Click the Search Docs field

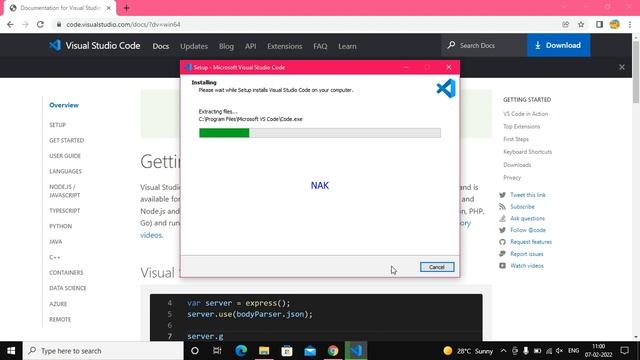[484, 45]
